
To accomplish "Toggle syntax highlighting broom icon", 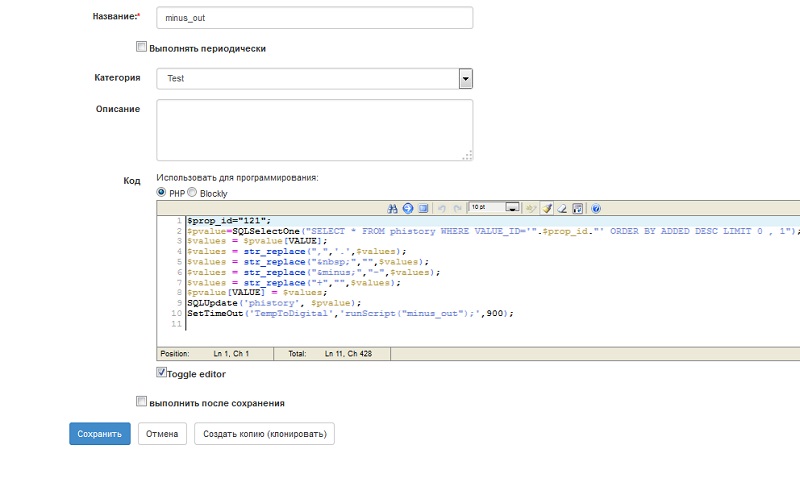I will pos(547,208).
